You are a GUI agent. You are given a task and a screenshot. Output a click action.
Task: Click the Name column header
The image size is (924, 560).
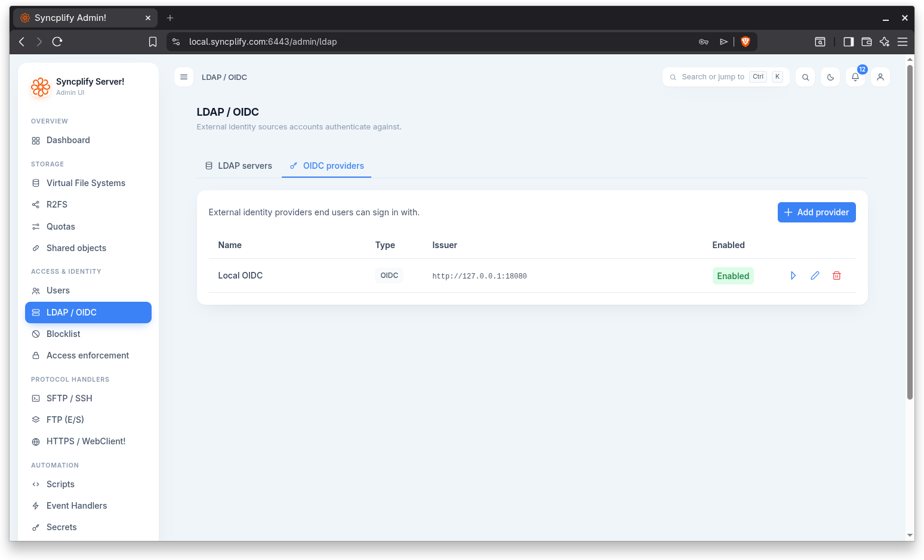point(230,245)
